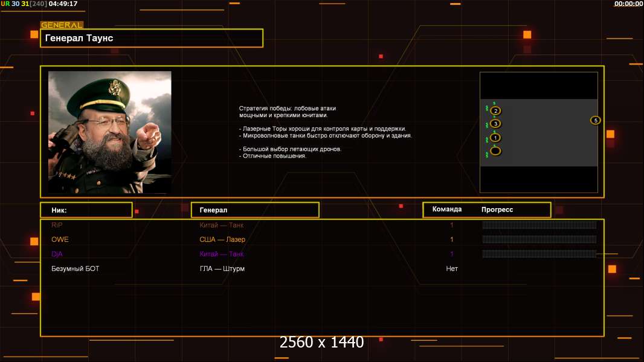Click start position marker 1 on minimap
Screen dimensions: 644x362
click(495, 138)
